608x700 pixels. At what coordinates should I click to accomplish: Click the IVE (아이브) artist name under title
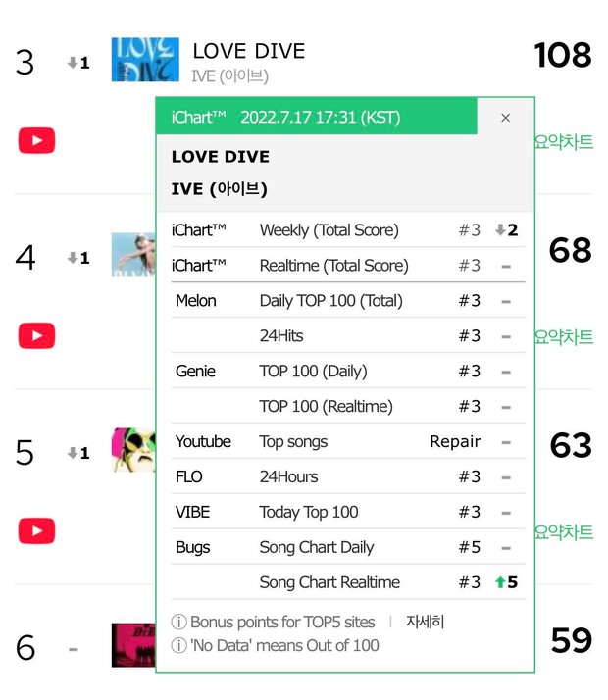coord(229,76)
